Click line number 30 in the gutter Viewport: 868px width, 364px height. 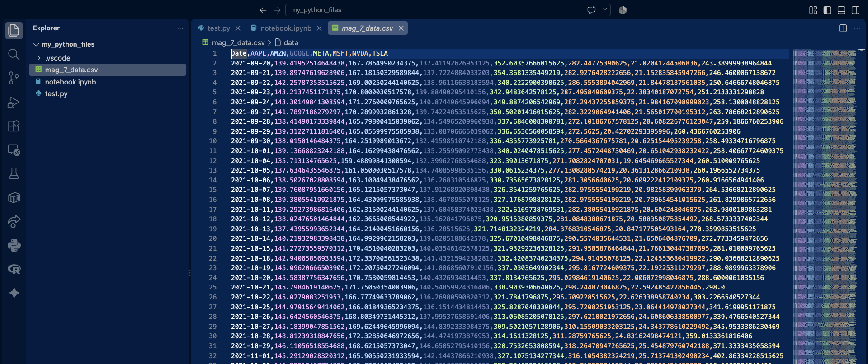pyautogui.click(x=213, y=336)
